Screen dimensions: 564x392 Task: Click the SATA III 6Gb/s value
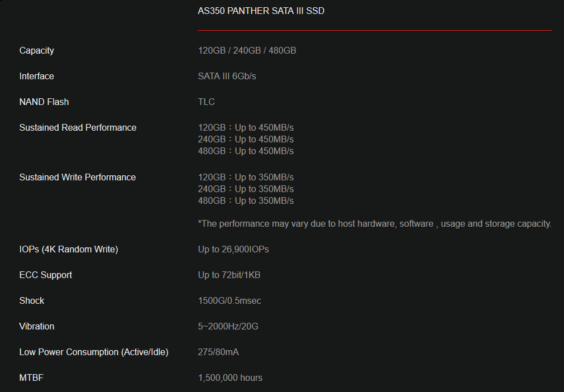tap(227, 76)
